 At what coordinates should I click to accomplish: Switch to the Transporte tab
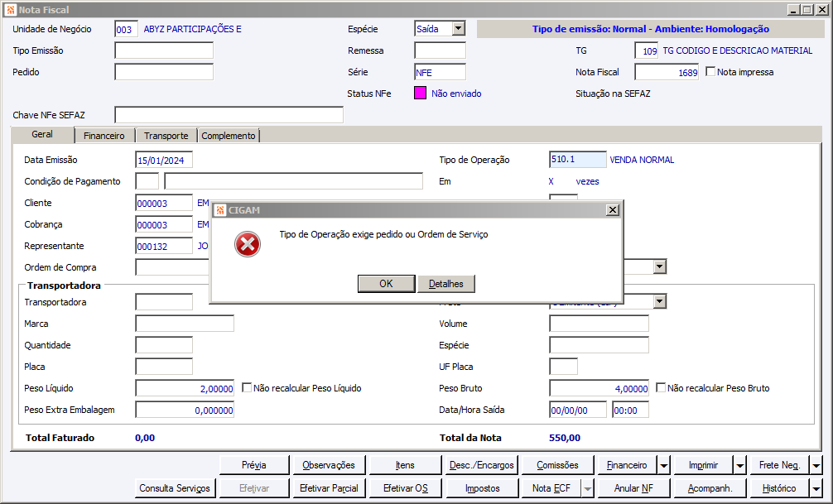pyautogui.click(x=166, y=136)
